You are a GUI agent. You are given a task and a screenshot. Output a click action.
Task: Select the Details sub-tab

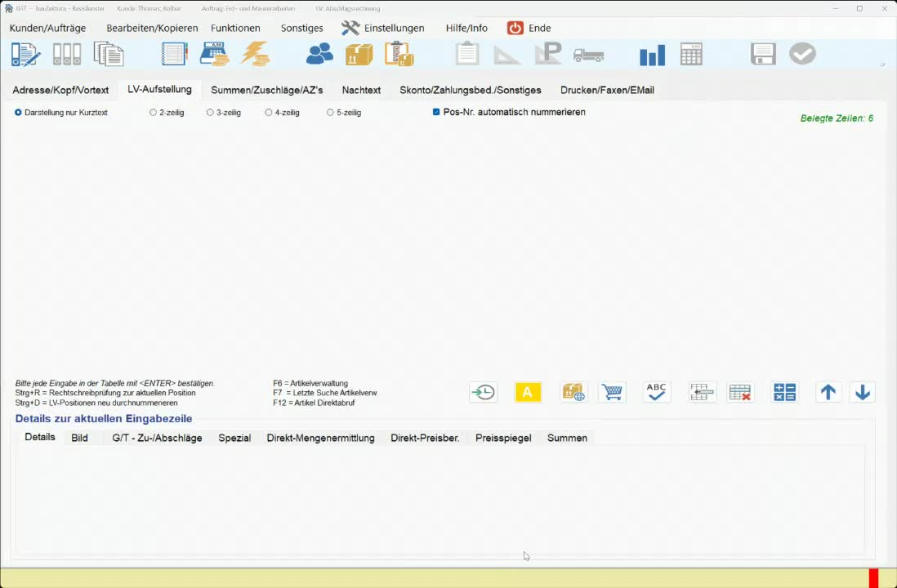point(40,437)
